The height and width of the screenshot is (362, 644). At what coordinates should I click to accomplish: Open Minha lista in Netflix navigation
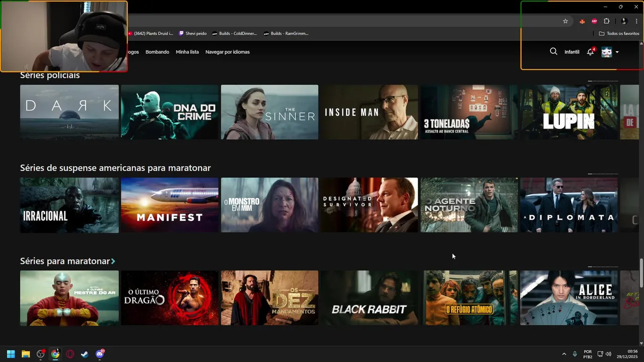(x=187, y=52)
